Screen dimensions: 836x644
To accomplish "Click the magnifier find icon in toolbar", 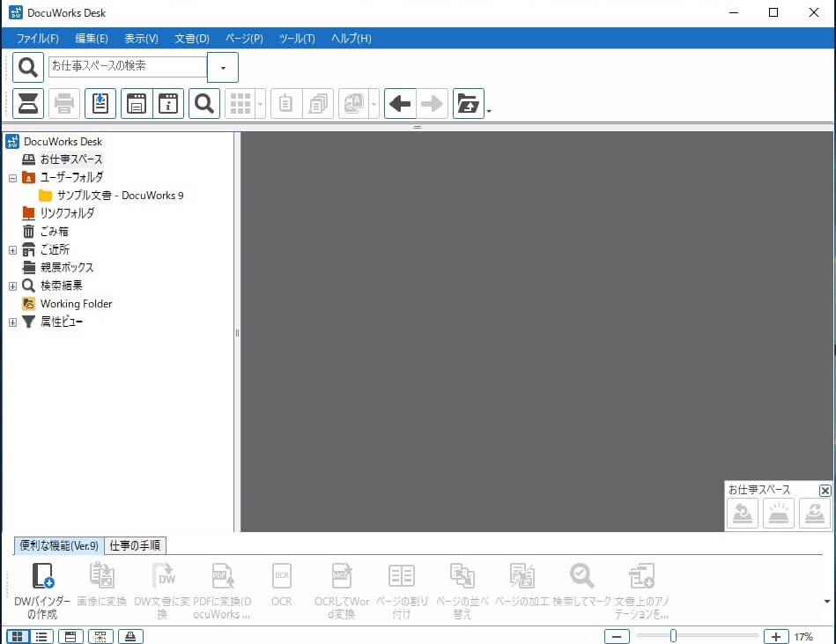I will [203, 104].
